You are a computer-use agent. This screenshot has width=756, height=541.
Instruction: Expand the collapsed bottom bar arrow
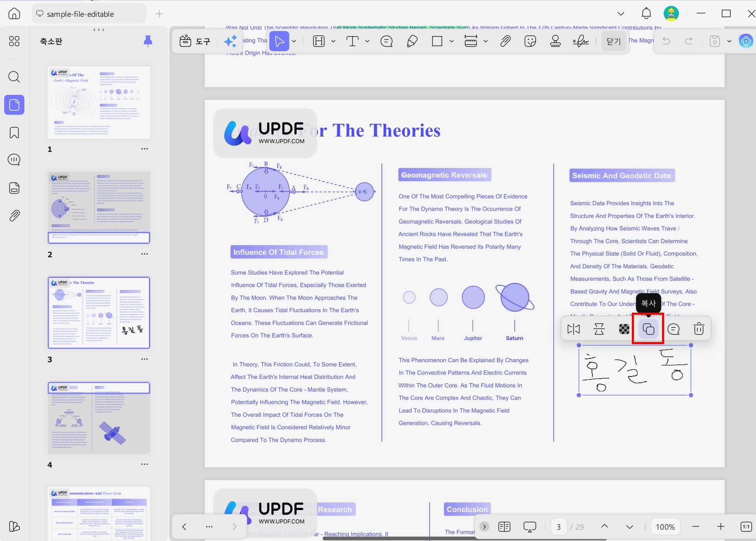[485, 527]
